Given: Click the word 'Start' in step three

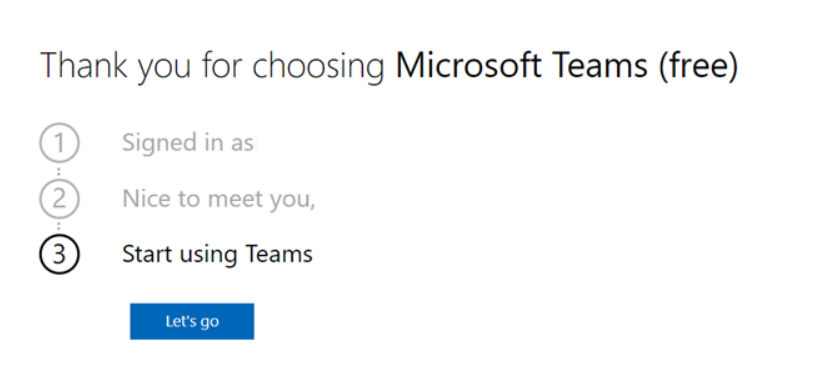Looking at the screenshot, I should coord(148,254).
